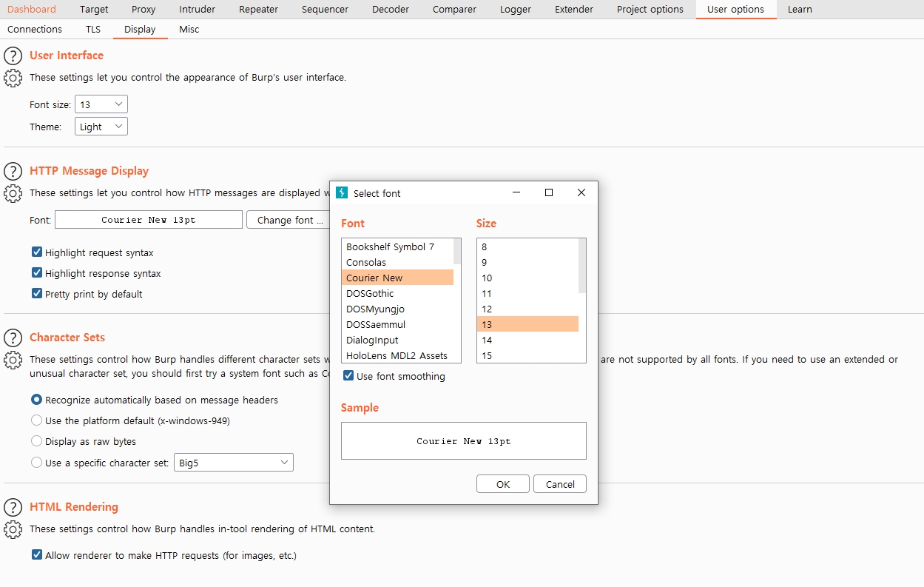Select Use the platform default option
This screenshot has height=587, width=924.
click(x=36, y=420)
